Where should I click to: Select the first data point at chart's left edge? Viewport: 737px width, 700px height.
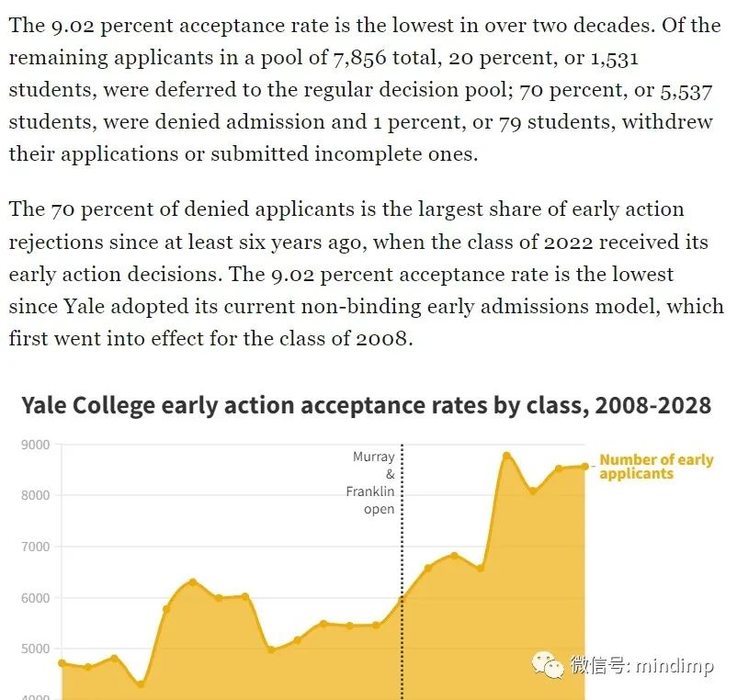62,663
